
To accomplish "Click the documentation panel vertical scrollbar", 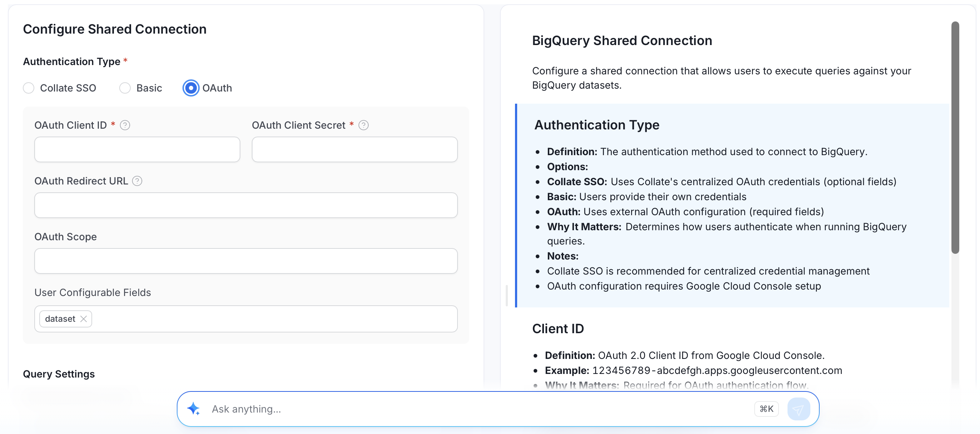I will click(955, 137).
